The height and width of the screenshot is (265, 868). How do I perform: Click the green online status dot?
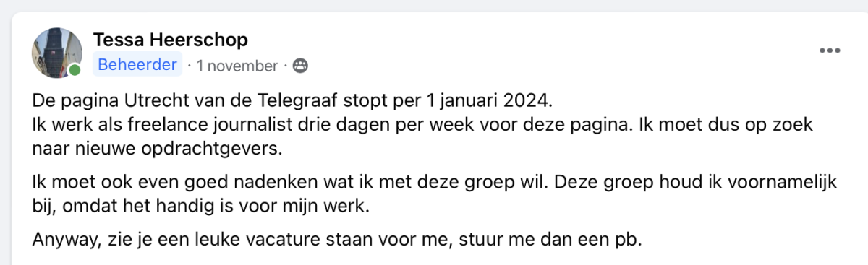pyautogui.click(x=75, y=70)
